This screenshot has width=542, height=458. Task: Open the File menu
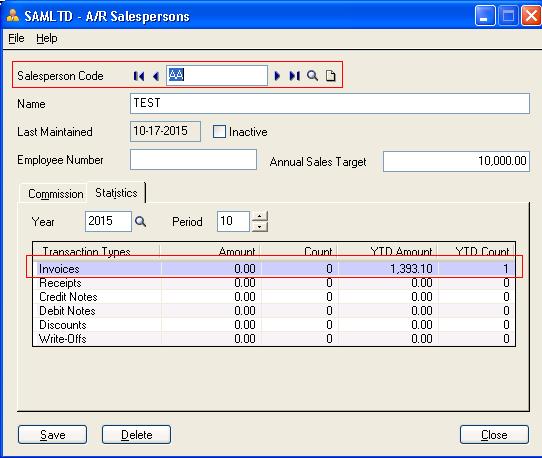click(x=16, y=38)
